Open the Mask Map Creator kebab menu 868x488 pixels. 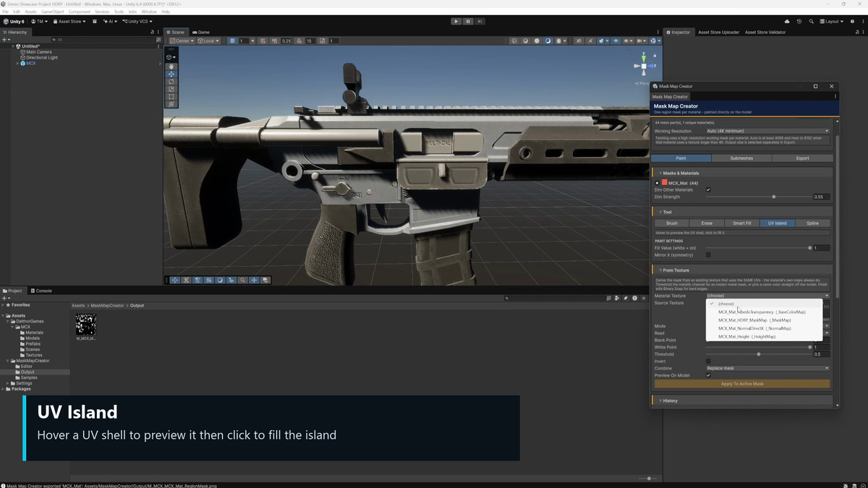click(x=835, y=96)
